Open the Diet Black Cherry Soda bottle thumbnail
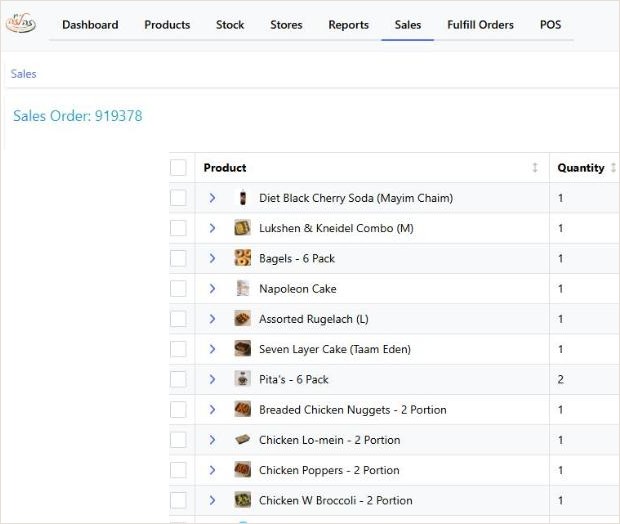 (243, 198)
